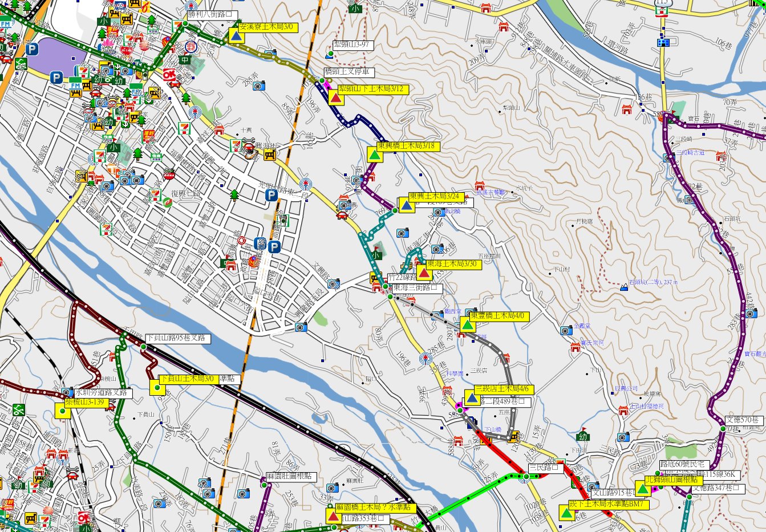Viewport: 766px width, 532px height.
Task: Select the 三民路口 waypoint label
Action: point(545,468)
